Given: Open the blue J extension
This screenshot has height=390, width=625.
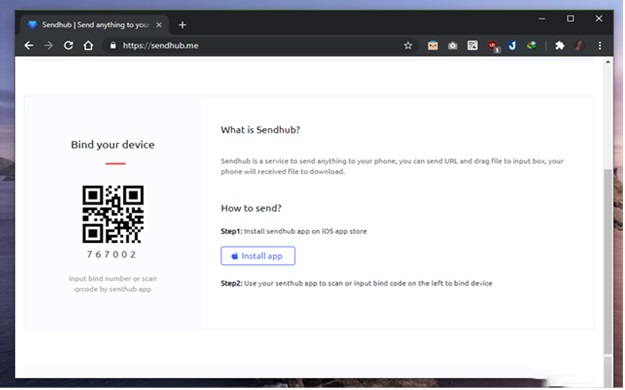Looking at the screenshot, I should [x=512, y=45].
